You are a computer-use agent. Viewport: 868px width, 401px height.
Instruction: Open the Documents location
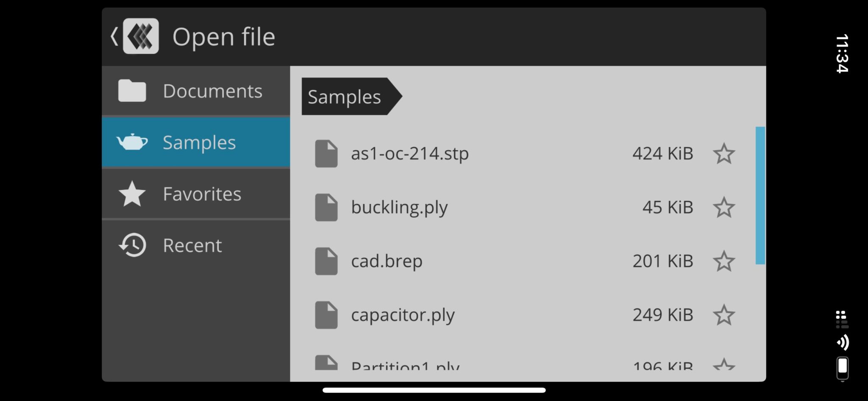[x=212, y=91]
